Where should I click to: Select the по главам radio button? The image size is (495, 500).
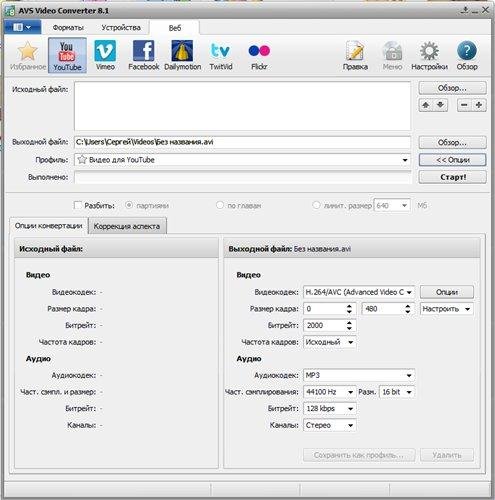coord(220,205)
